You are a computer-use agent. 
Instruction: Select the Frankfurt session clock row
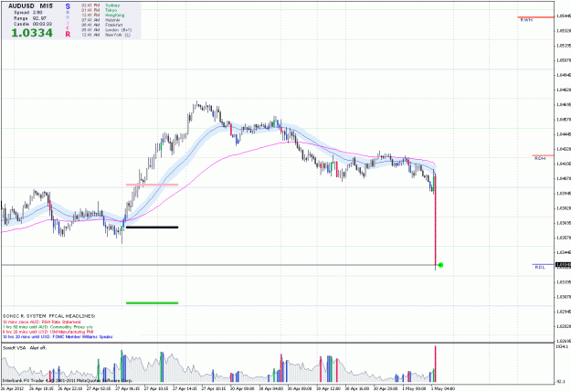(101, 26)
